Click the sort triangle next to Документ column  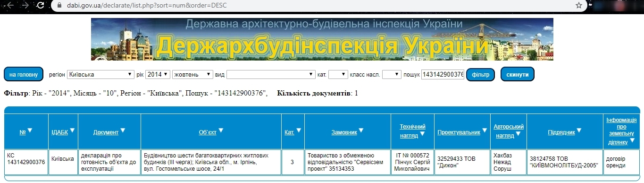(123, 131)
